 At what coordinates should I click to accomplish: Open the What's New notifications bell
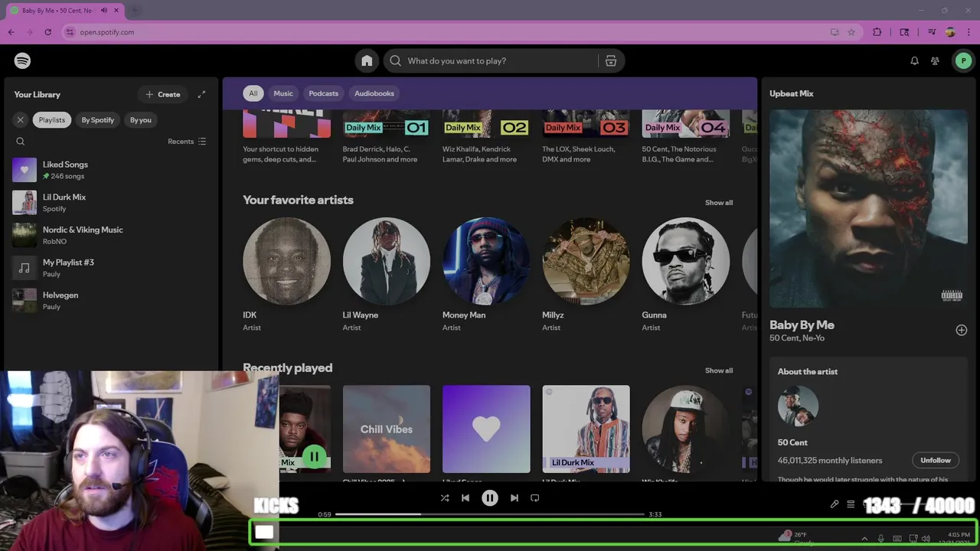[x=914, y=61]
